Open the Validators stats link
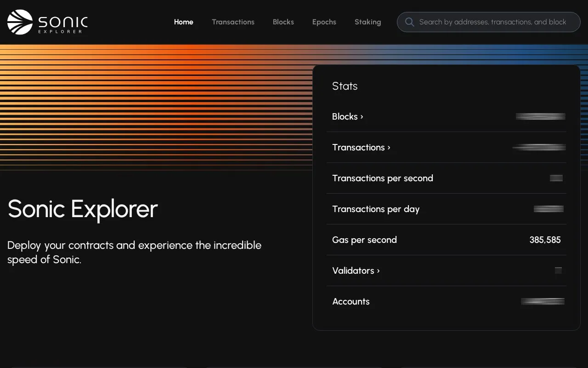The height and width of the screenshot is (368, 588). pos(356,270)
